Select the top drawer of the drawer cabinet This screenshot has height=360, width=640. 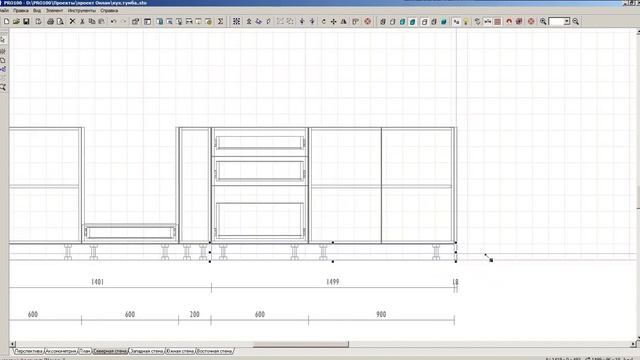pos(260,142)
